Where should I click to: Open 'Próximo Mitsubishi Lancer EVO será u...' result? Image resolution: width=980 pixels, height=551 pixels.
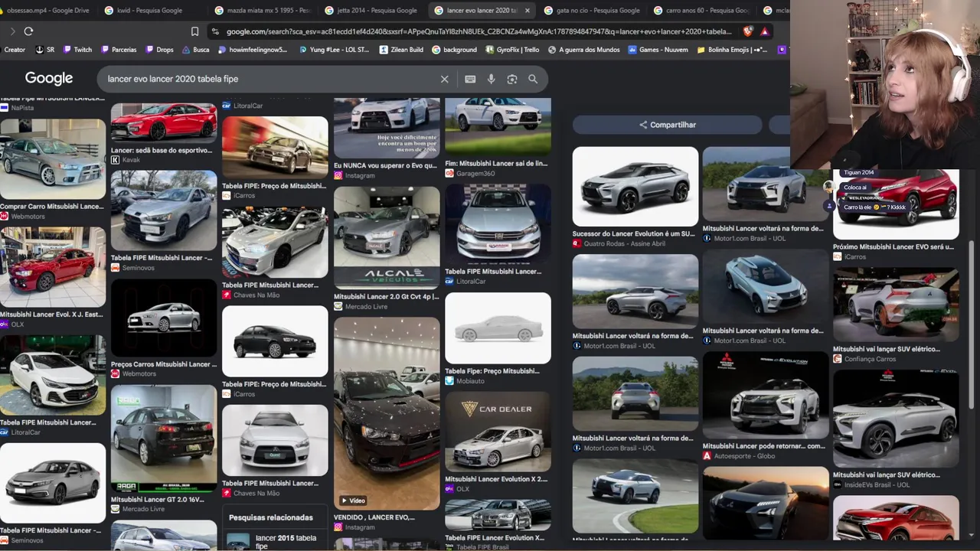coord(894,247)
